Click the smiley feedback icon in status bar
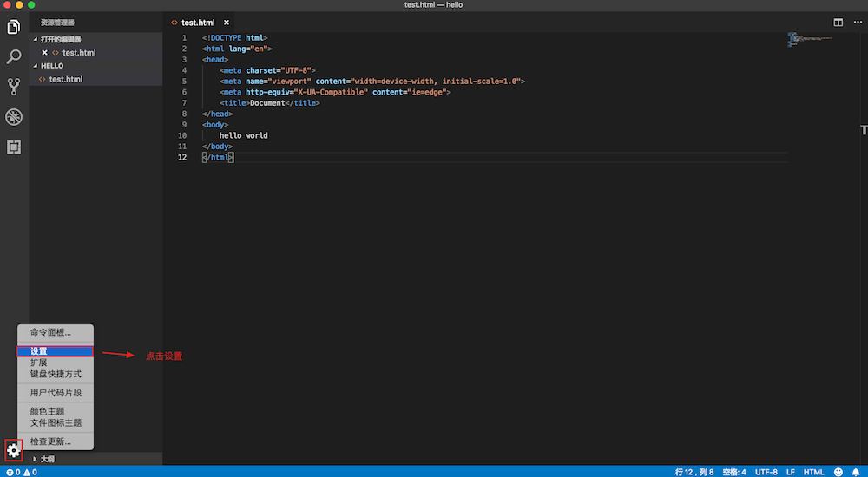868x477 pixels. (838, 472)
